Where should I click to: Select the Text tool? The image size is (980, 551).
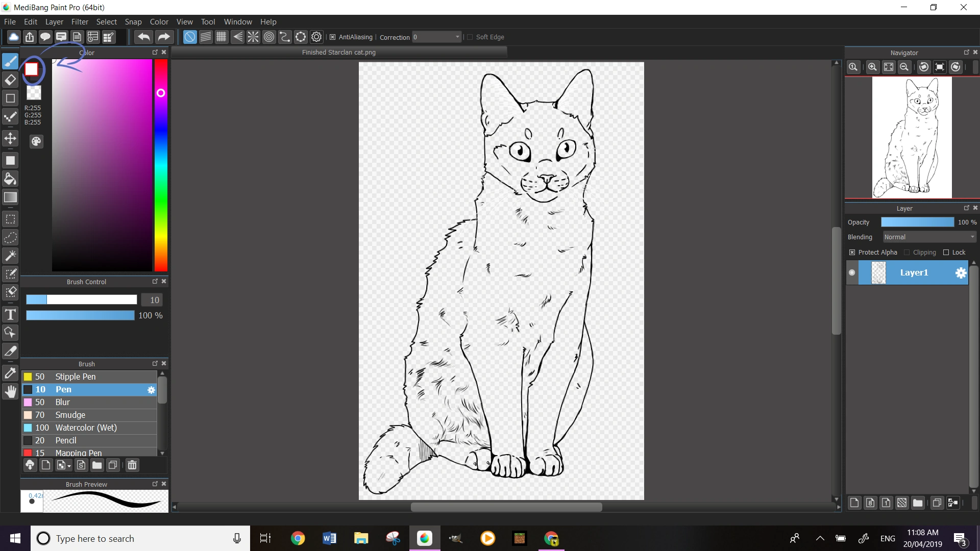[x=10, y=314]
